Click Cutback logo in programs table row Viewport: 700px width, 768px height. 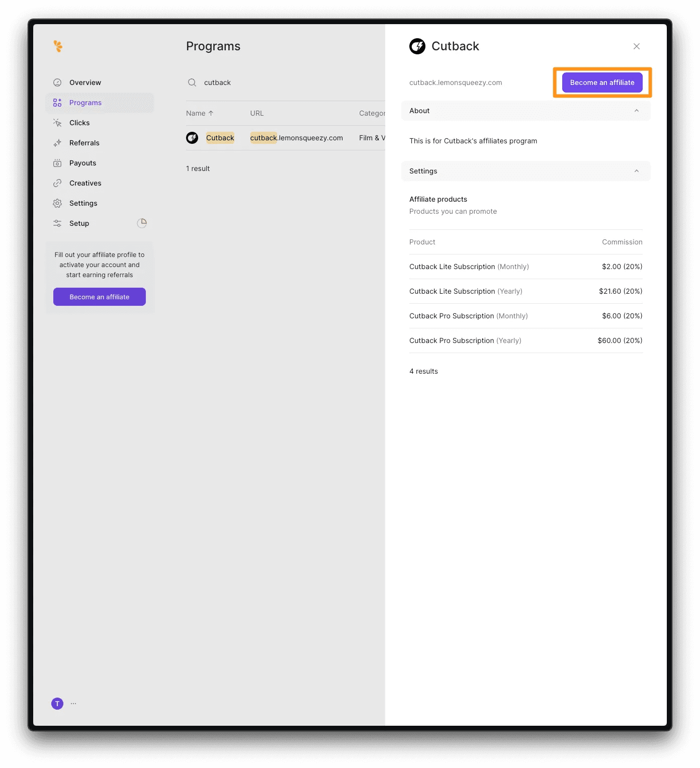[x=192, y=138]
